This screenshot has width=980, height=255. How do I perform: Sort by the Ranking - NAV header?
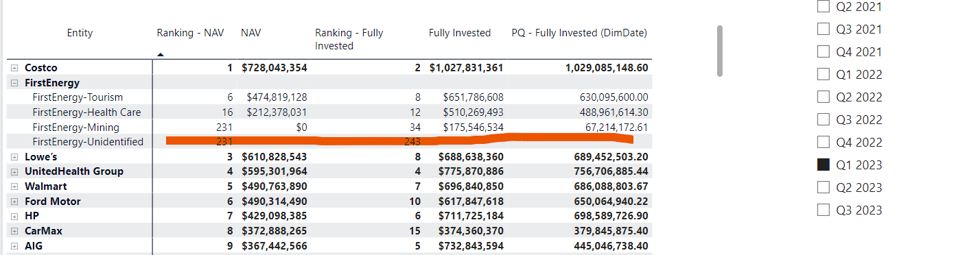pos(190,33)
